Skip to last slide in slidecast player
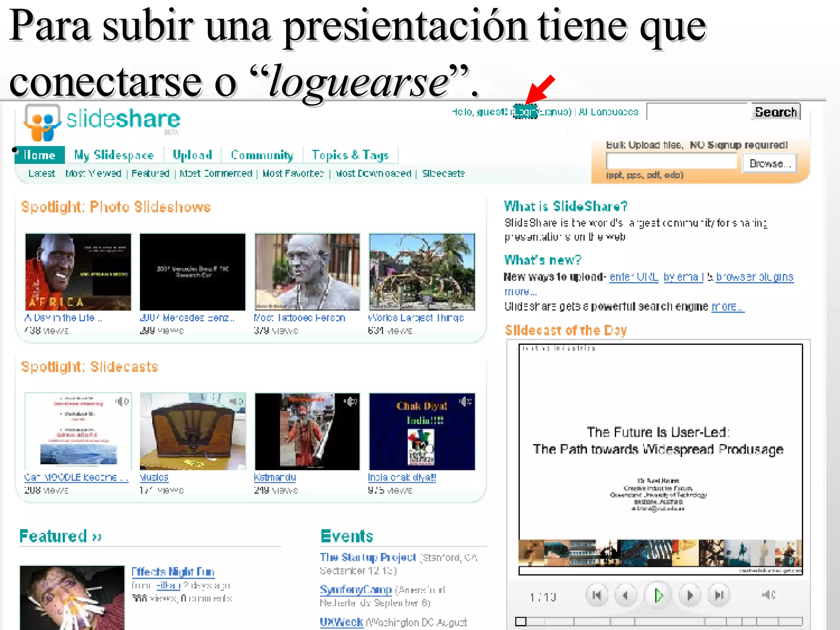Screen dimensions: 840x630 click(x=719, y=595)
